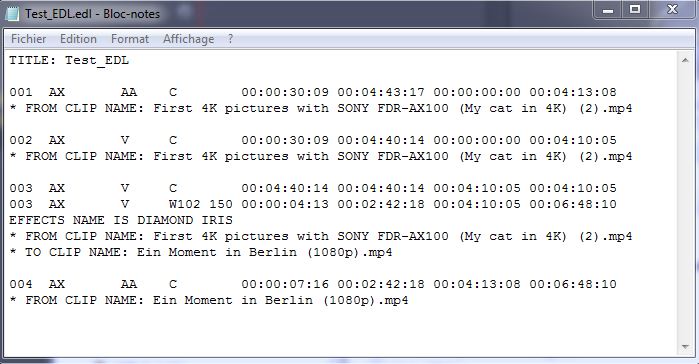Click timecode 00:04:43:17 in event 001
699x364 pixels.
point(381,92)
